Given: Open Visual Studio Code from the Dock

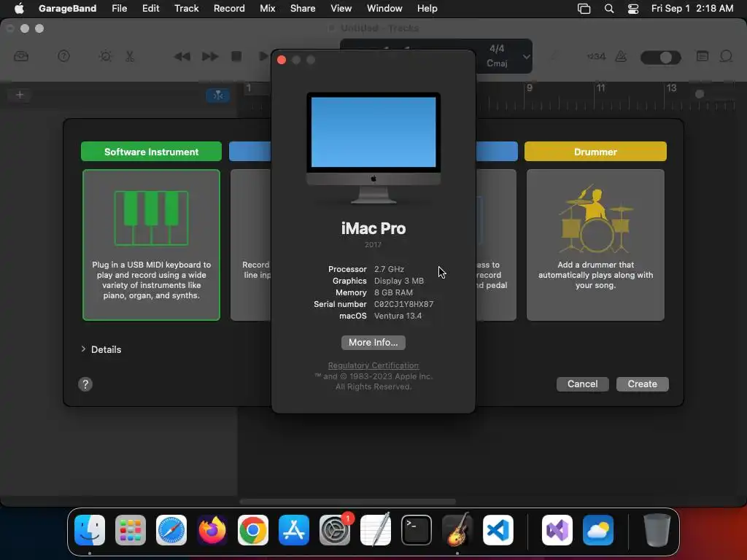Looking at the screenshot, I should point(498,530).
